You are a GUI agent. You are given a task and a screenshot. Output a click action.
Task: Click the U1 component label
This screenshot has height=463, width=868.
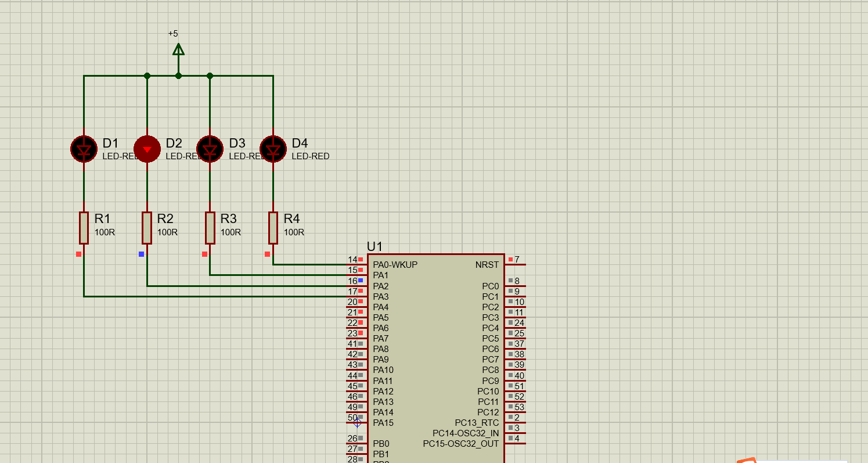374,246
